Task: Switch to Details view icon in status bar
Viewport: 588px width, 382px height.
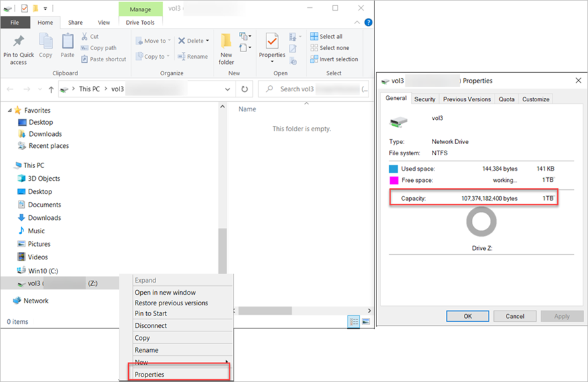Action: pyautogui.click(x=354, y=321)
